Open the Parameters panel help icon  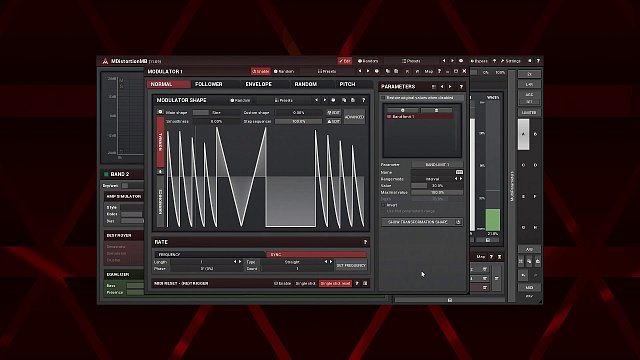(461, 87)
